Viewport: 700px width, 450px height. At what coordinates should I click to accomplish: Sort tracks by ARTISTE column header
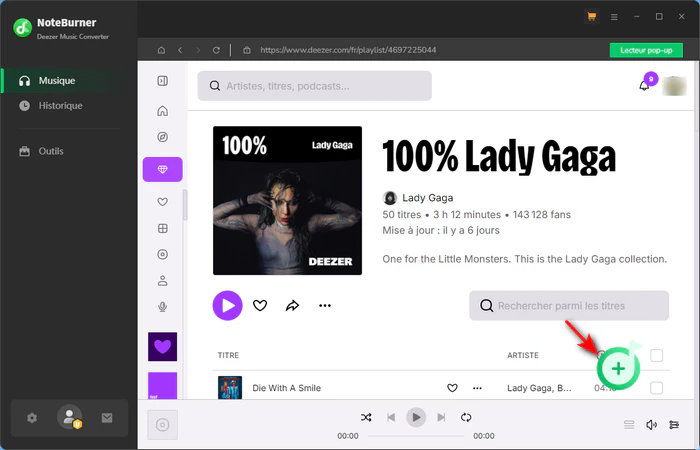point(523,355)
